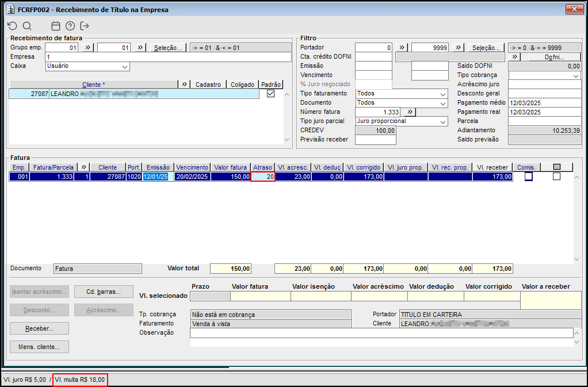Click the Vl. corrigido cell 173,00 in row

click(x=364, y=177)
